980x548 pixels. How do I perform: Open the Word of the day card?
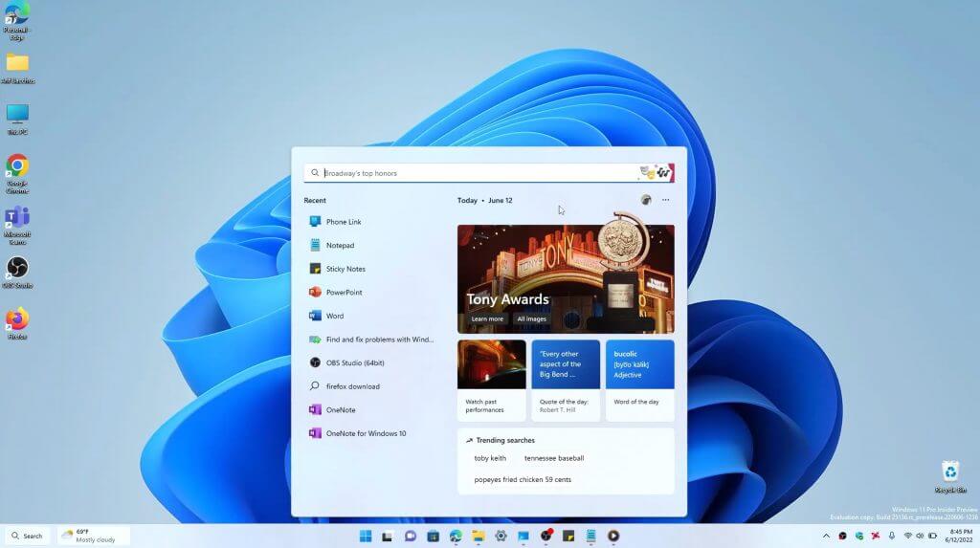tap(639, 380)
